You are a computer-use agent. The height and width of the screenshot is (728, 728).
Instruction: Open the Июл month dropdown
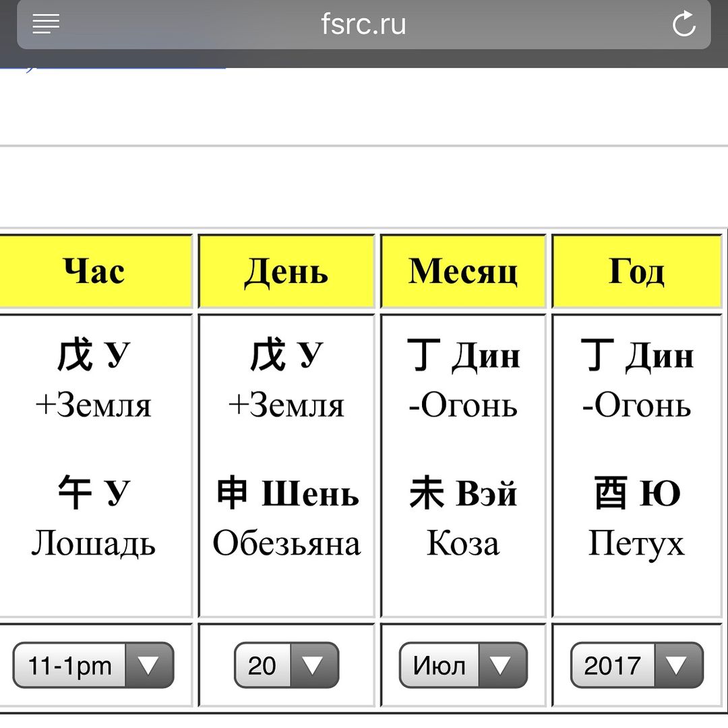[x=463, y=665]
